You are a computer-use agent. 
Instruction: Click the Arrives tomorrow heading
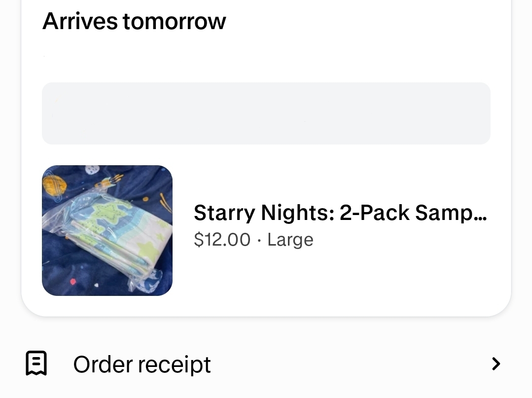(134, 21)
